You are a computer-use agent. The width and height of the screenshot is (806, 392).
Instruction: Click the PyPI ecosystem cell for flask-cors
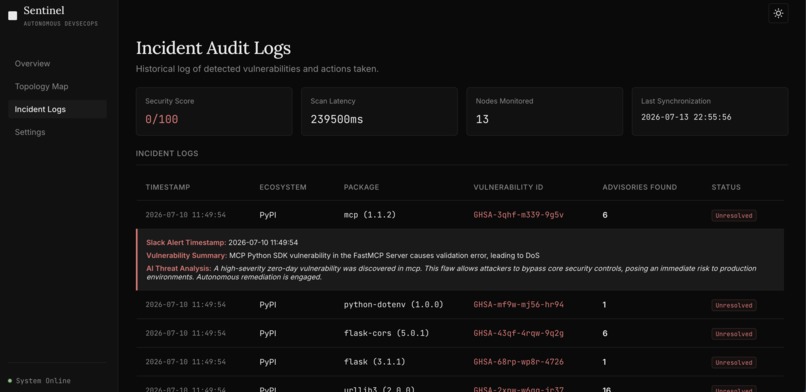point(267,333)
